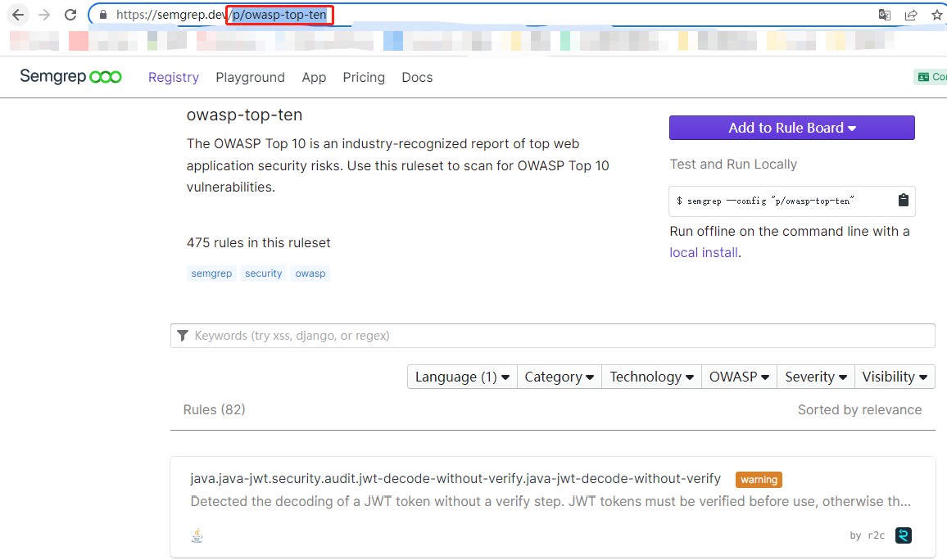The image size is (947, 560).
Task: Reload the page with the refresh icon
Action: point(70,15)
